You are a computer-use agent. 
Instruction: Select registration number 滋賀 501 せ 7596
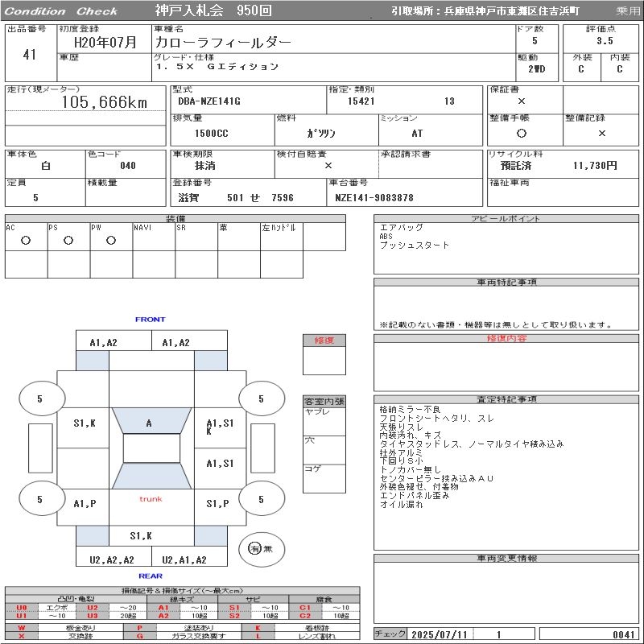pyautogui.click(x=236, y=197)
